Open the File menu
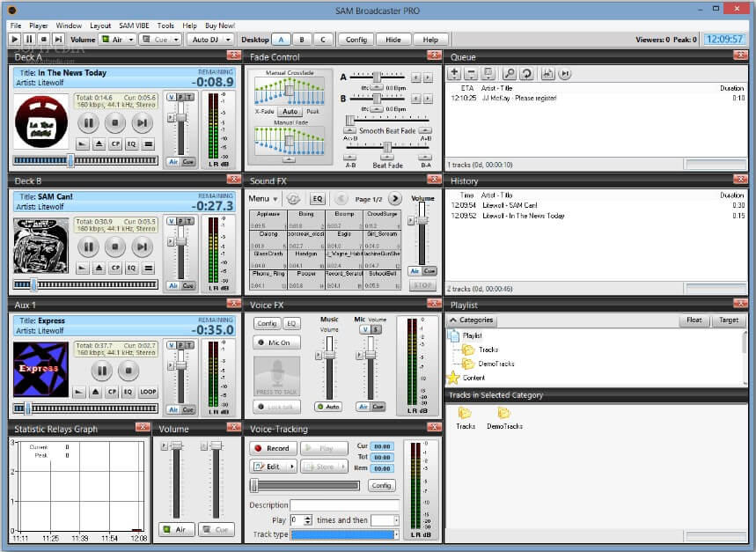Image resolution: width=756 pixels, height=552 pixels. [x=16, y=26]
